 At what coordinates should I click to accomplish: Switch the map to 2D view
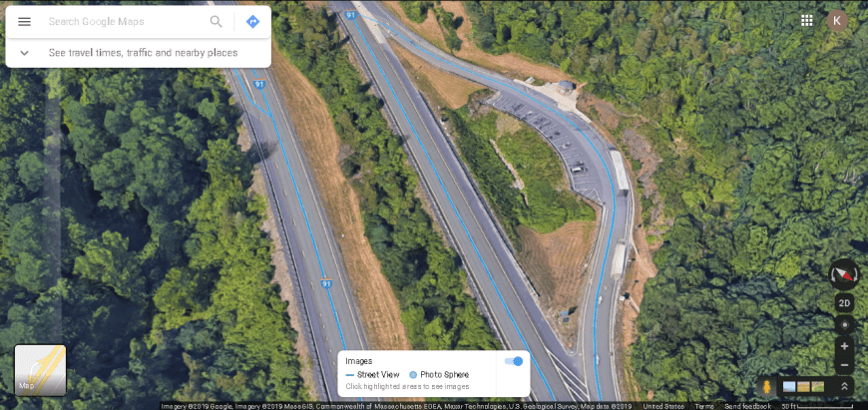pyautogui.click(x=844, y=303)
